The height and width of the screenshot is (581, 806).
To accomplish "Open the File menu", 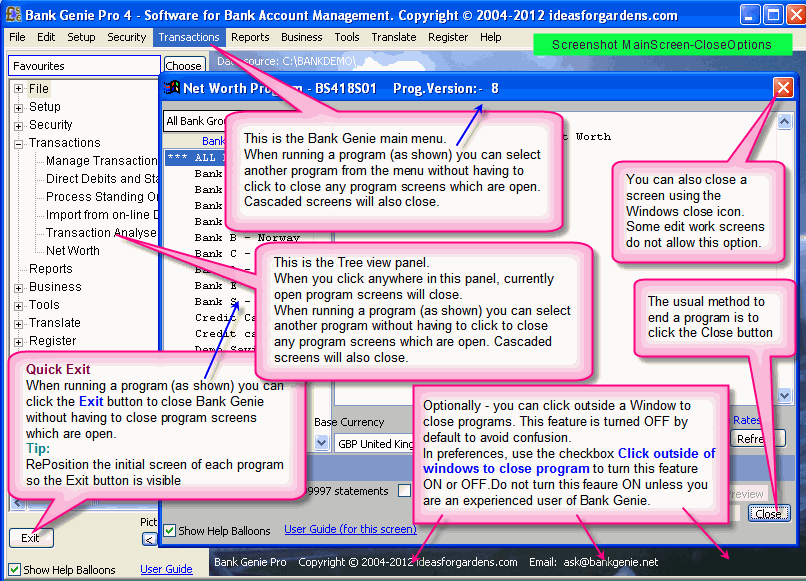I will (17, 37).
